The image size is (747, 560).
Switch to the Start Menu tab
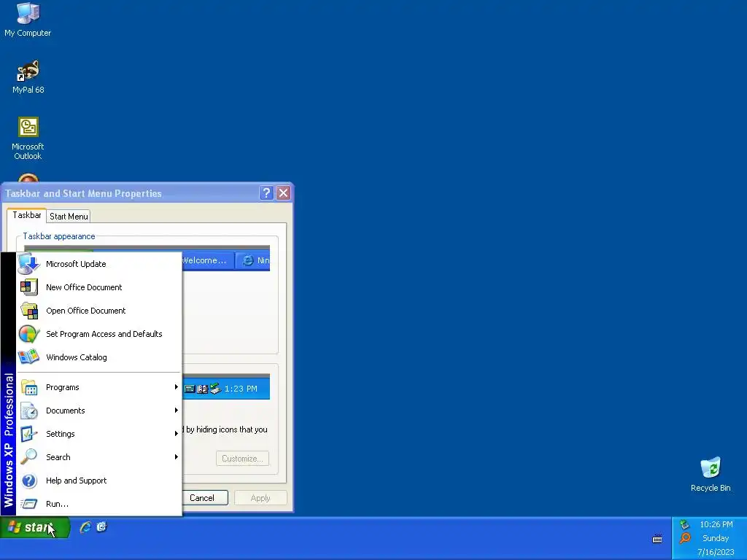(69, 216)
